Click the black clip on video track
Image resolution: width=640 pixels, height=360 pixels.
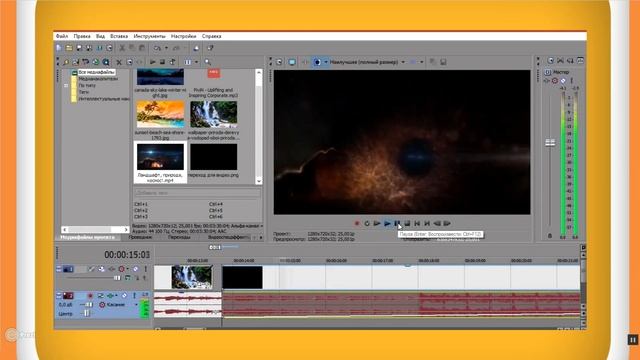(242, 277)
